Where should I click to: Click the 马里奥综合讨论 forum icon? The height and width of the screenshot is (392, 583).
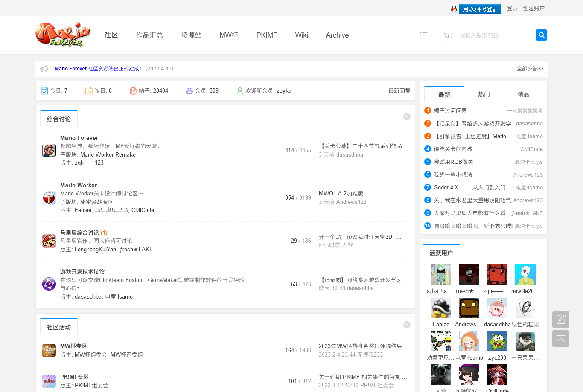pyautogui.click(x=49, y=241)
